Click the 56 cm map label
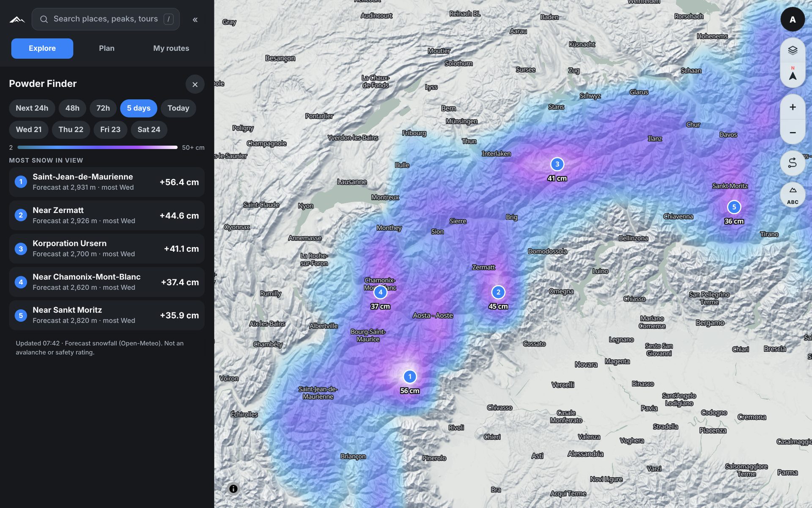Viewport: 812px width, 508px height. pyautogui.click(x=409, y=391)
